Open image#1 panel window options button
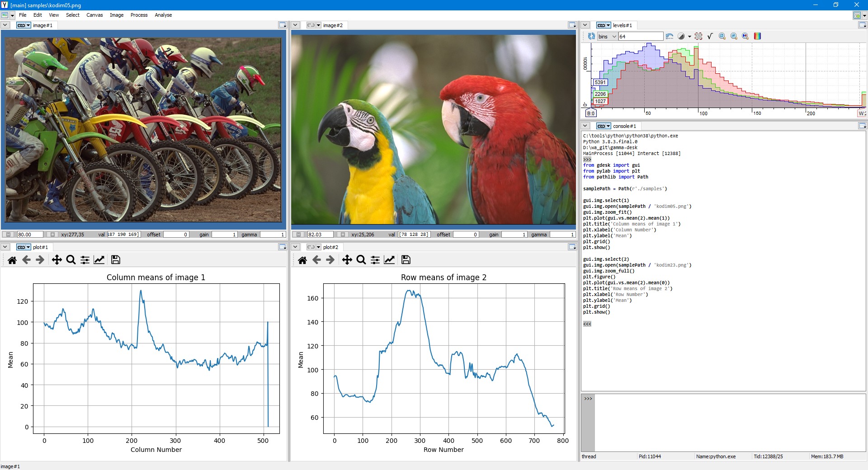The height and width of the screenshot is (470, 868). 283,25
